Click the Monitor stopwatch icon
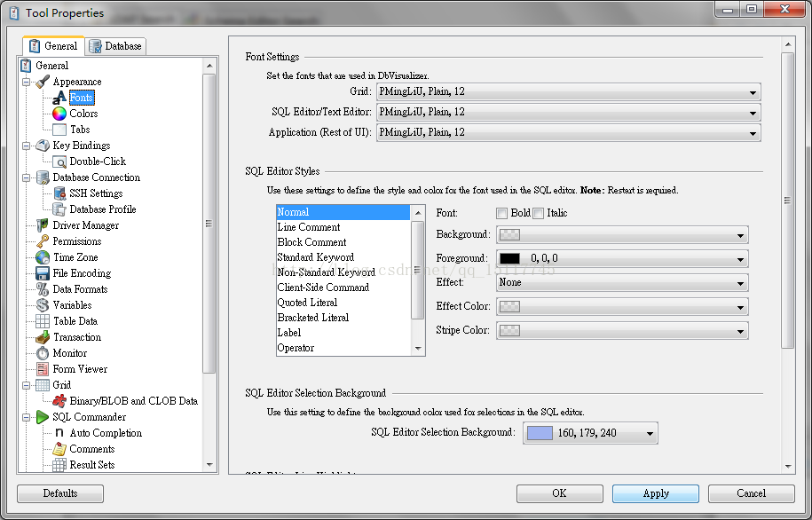 click(43, 353)
